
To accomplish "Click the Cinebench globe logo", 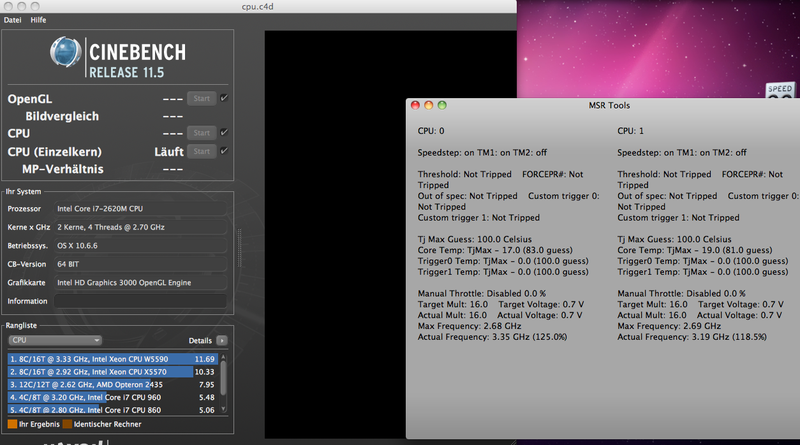I will 65,52.
